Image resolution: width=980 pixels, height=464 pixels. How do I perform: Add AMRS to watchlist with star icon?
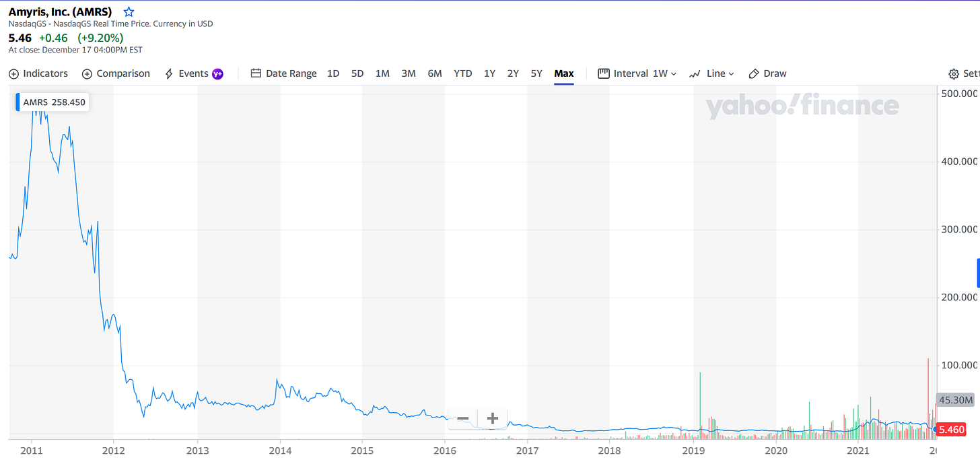[129, 12]
